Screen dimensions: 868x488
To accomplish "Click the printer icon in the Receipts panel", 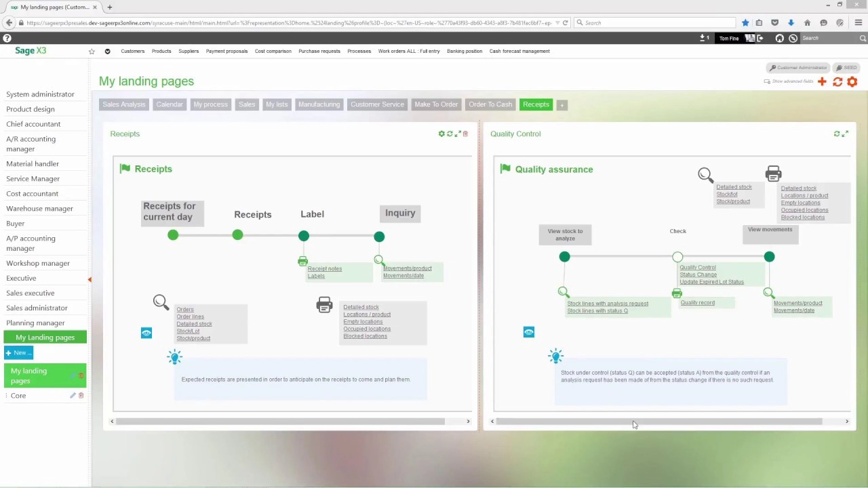I will [324, 305].
